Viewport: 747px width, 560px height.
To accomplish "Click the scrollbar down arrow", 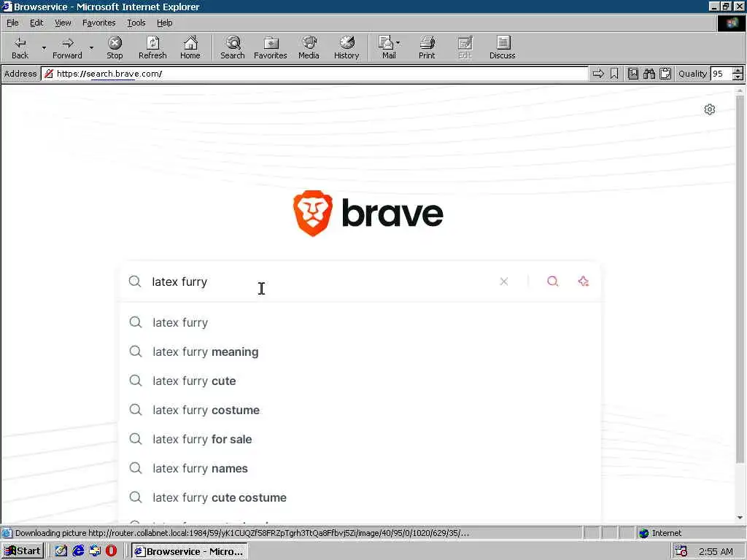I will tap(740, 518).
